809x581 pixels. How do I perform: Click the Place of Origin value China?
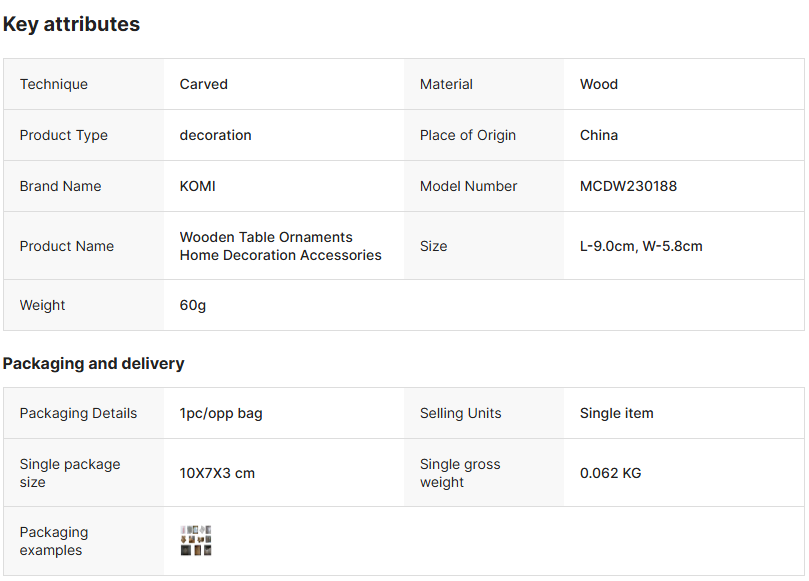[599, 135]
